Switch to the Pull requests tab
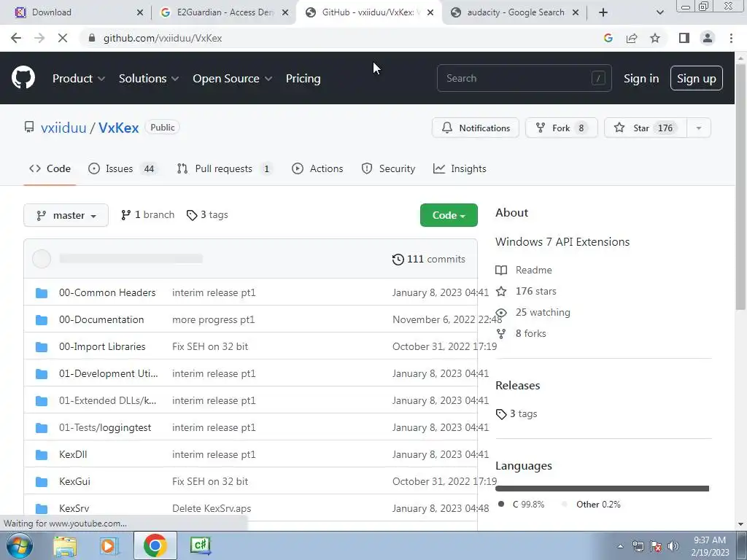 pyautogui.click(x=224, y=168)
